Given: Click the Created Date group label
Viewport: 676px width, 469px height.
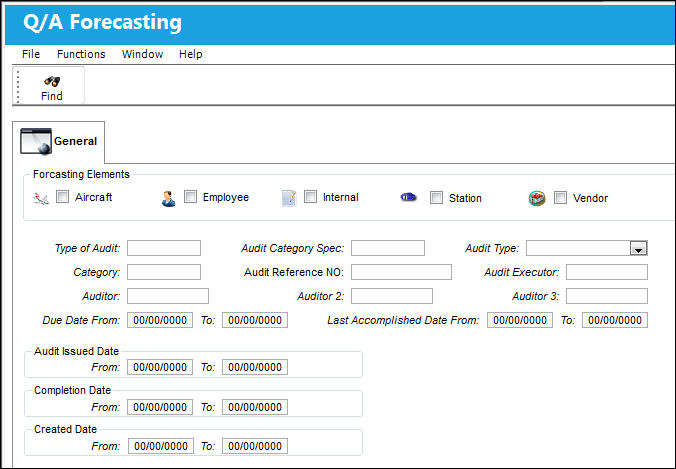Looking at the screenshot, I should coord(66,429).
